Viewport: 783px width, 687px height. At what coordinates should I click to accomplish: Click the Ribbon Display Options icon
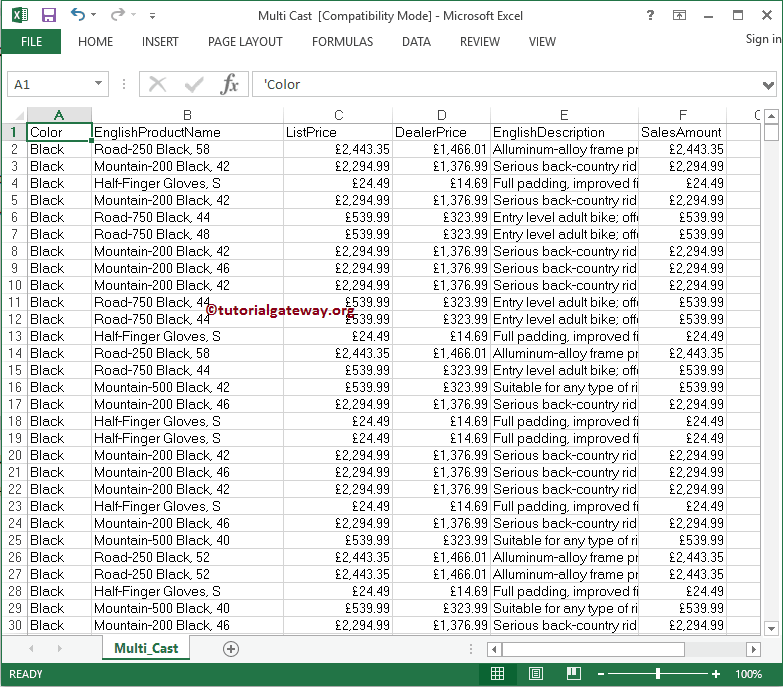[679, 15]
